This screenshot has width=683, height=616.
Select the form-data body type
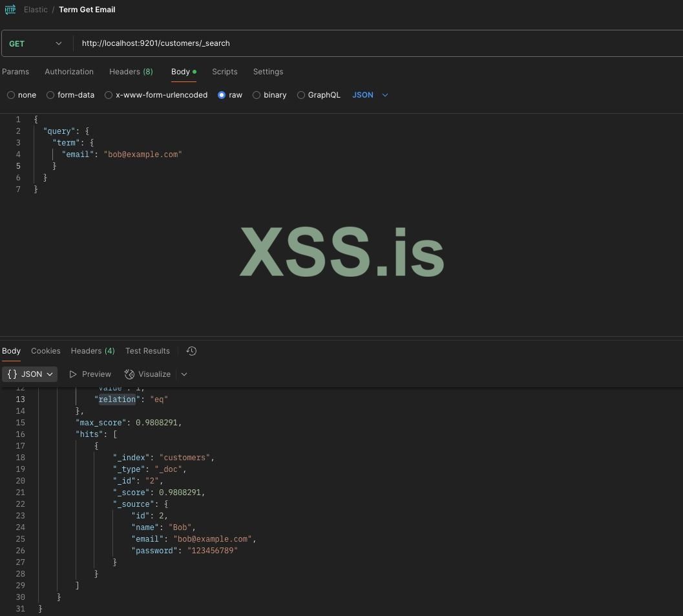[x=50, y=95]
